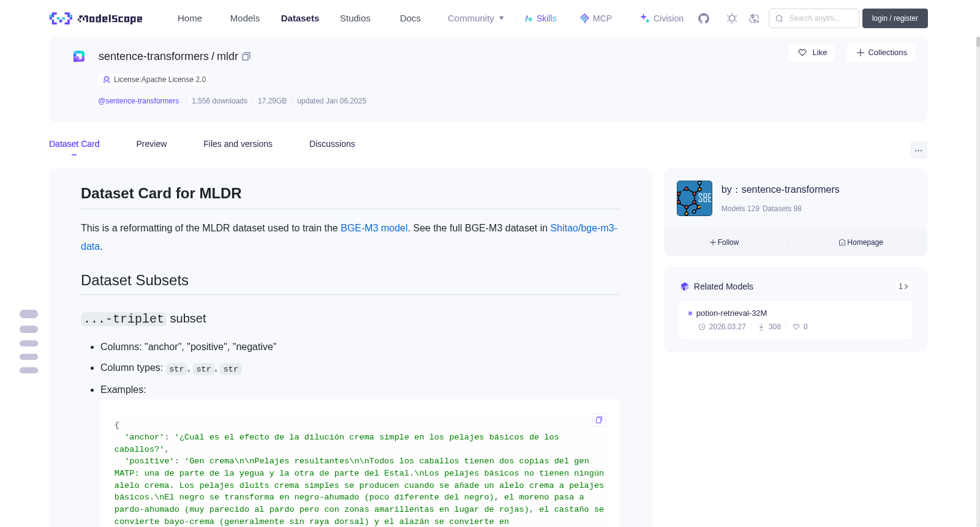Screen dimensions: 980x527
Task: Click the download count icon on potion-retrieval-32M
Action: (761, 327)
